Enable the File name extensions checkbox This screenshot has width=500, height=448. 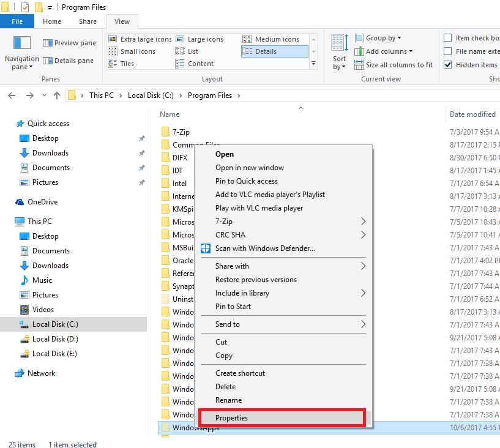pos(449,51)
